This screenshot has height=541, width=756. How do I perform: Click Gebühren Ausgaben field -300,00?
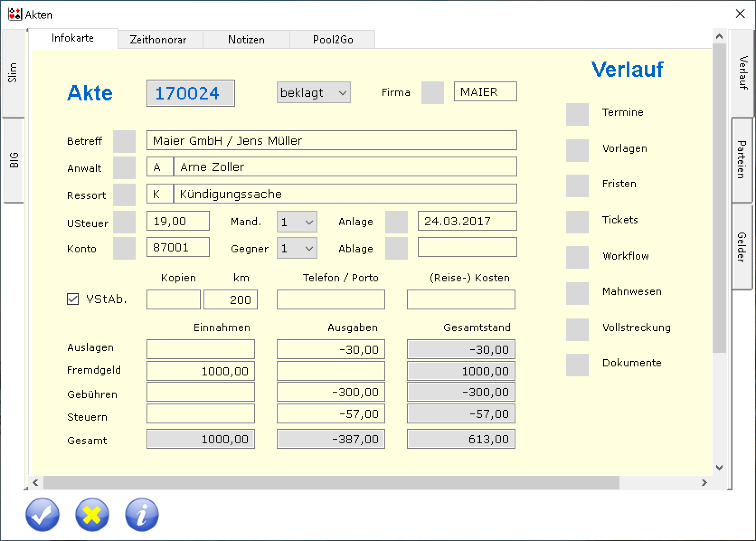coord(331,392)
